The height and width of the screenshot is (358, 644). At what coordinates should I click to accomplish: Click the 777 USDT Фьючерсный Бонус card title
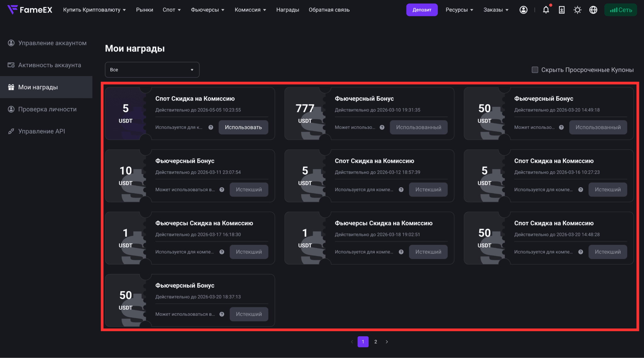(x=364, y=98)
